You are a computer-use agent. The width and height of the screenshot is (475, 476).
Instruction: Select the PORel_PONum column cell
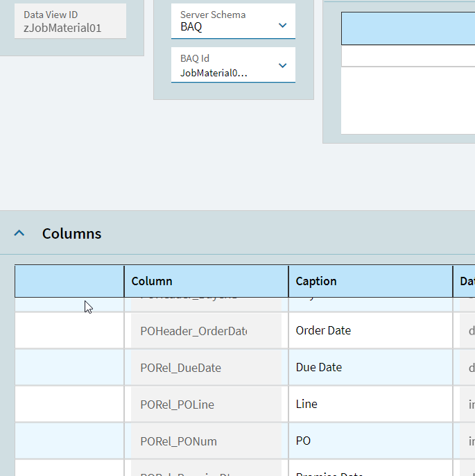pos(206,441)
